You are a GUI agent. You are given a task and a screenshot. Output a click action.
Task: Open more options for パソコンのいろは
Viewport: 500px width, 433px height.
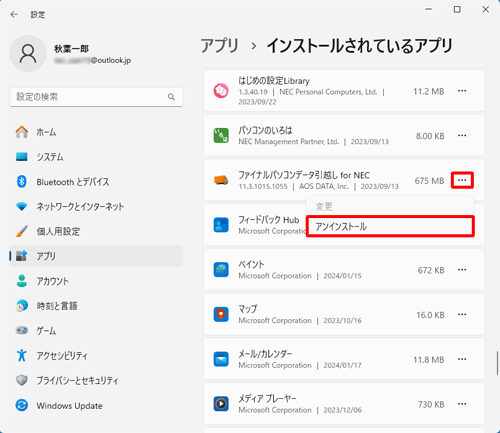point(462,136)
